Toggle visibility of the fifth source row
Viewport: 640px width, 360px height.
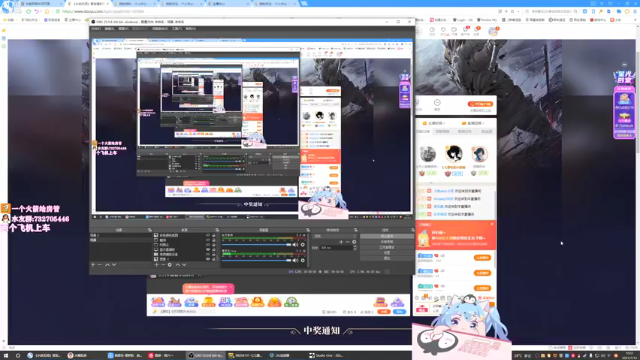tap(208, 254)
